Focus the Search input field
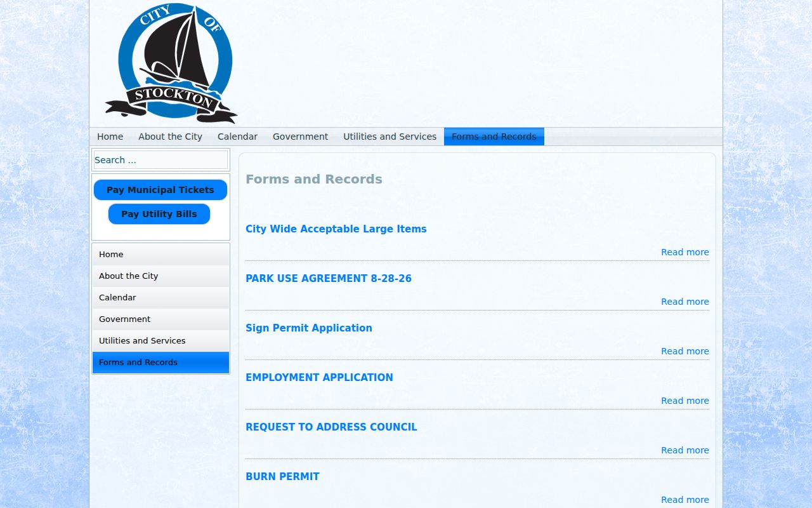 coord(160,160)
